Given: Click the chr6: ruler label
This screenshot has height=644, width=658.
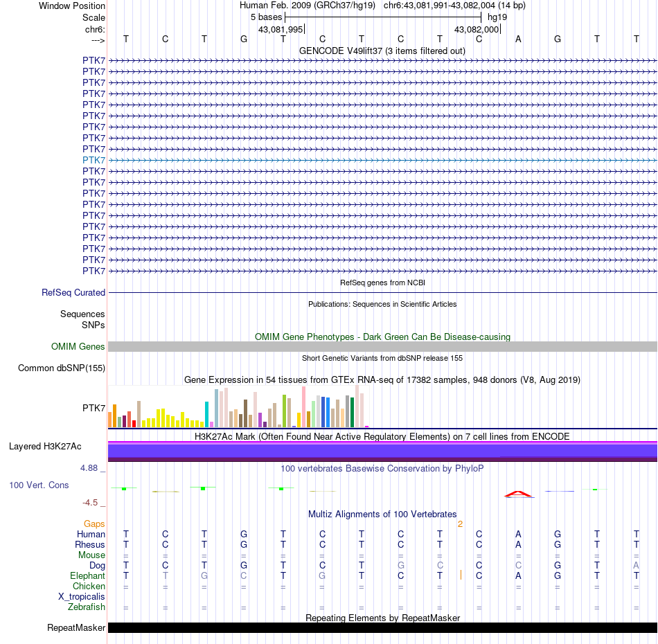Looking at the screenshot, I should [x=95, y=29].
